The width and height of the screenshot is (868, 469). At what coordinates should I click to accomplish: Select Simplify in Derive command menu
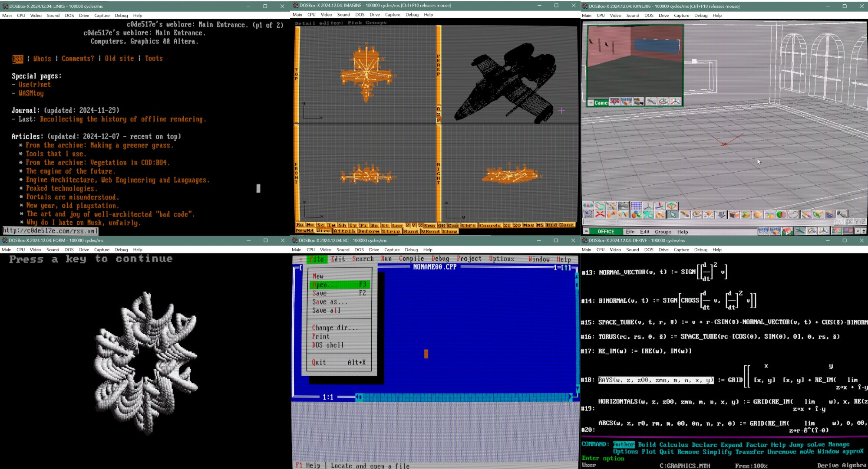717,452
